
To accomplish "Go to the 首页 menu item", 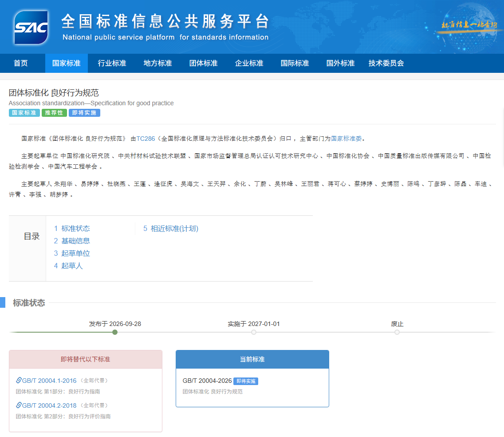I will coord(20,63).
